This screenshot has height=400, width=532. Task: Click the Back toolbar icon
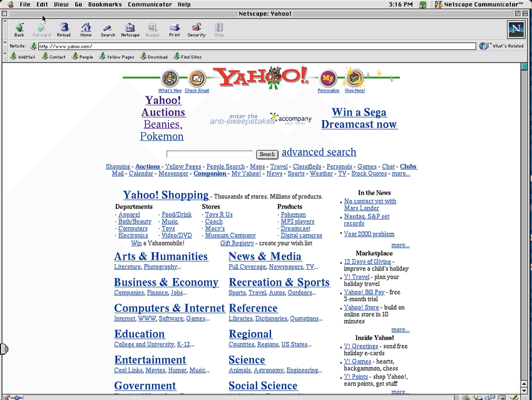tap(19, 29)
